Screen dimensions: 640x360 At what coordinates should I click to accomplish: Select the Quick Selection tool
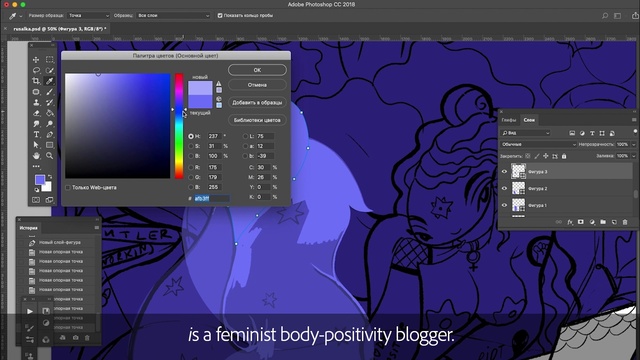[x=49, y=70]
